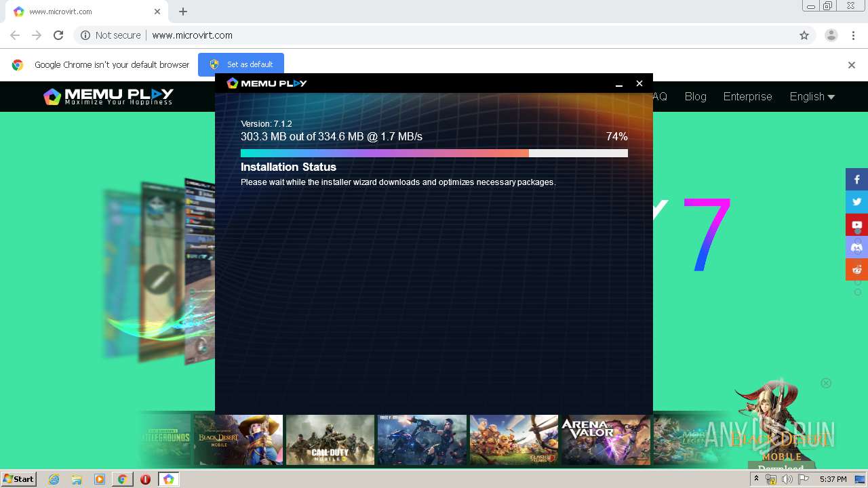Open the media player taskbar icon

(100, 479)
